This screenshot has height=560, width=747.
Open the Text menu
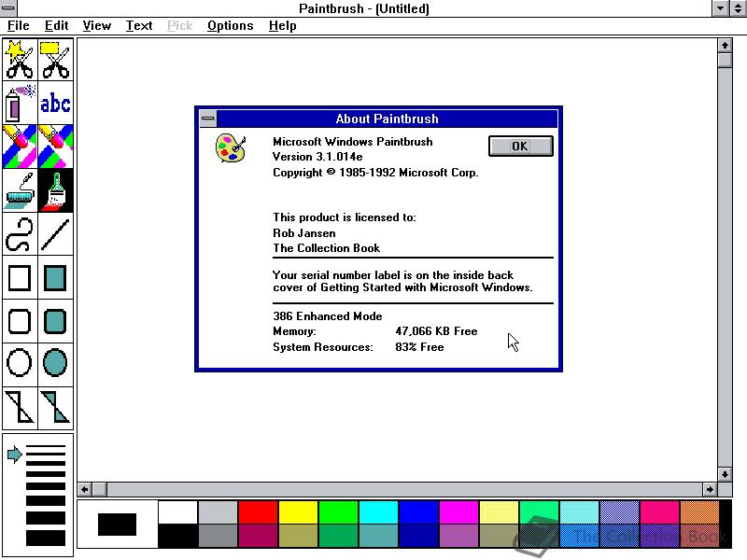(x=138, y=26)
